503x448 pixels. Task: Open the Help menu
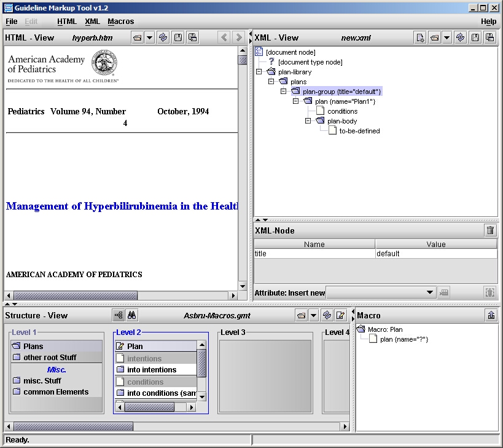pos(488,22)
